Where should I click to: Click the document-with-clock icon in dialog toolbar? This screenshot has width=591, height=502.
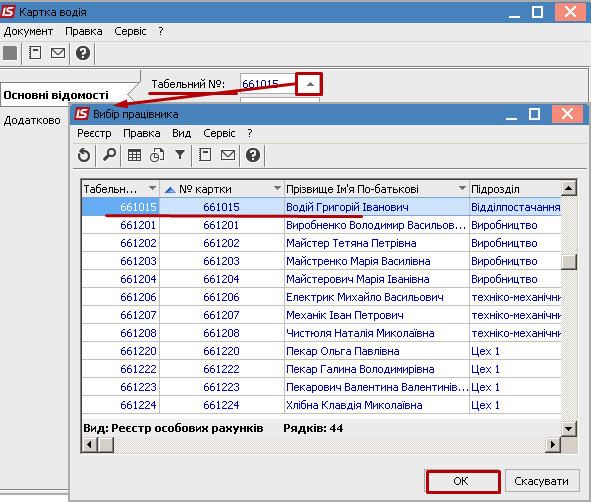(157, 155)
